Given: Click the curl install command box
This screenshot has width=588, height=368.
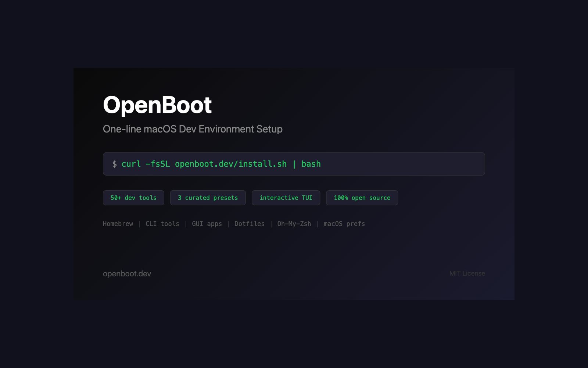Looking at the screenshot, I should pyautogui.click(x=294, y=164).
